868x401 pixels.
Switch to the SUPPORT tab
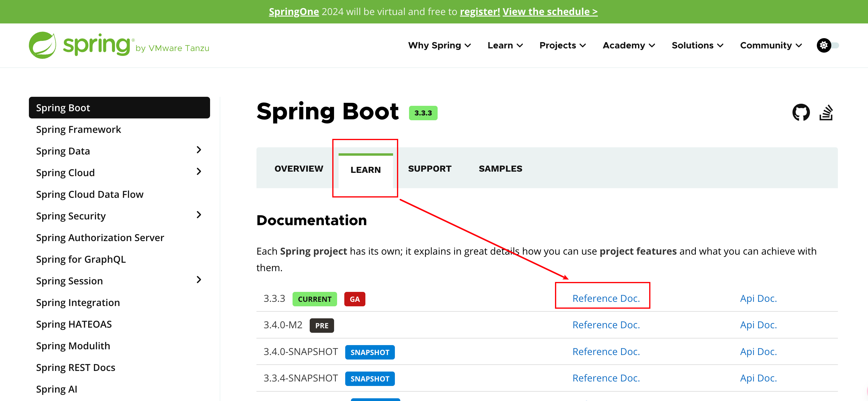429,169
